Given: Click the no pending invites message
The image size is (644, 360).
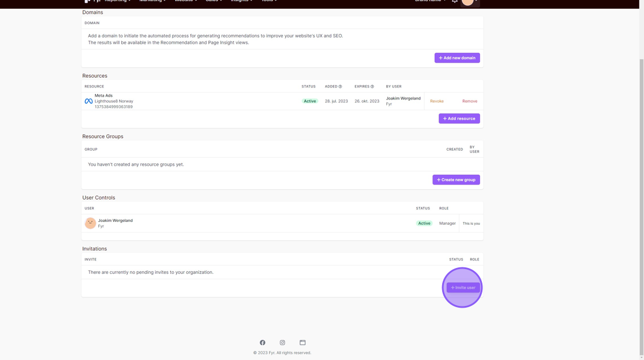Looking at the screenshot, I should tap(151, 272).
